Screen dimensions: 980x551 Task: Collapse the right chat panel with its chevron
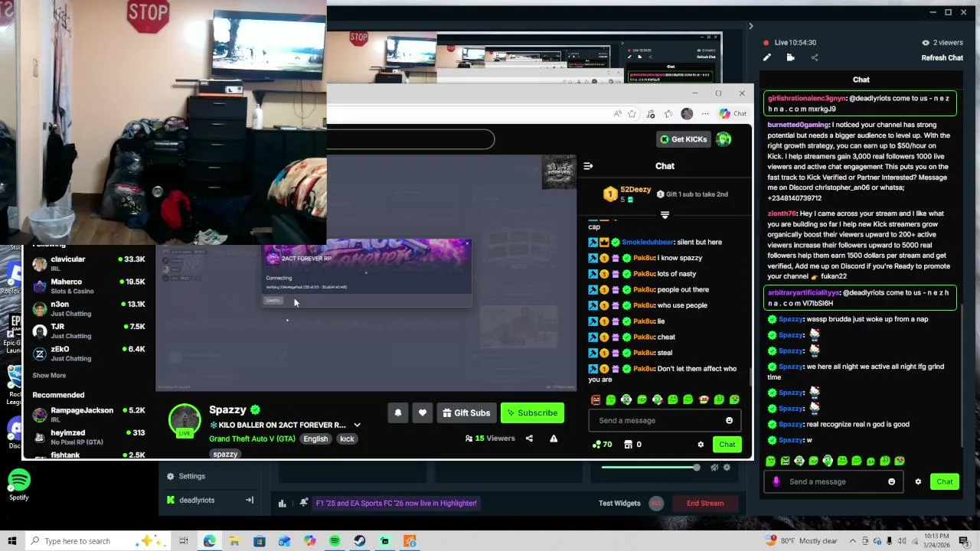(x=750, y=26)
